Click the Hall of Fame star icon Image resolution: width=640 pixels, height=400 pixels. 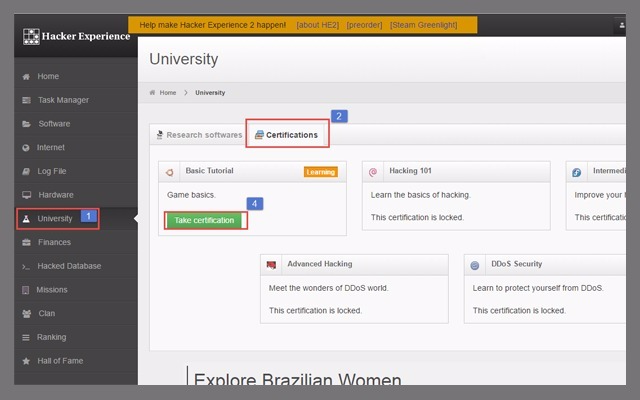[x=26, y=361]
